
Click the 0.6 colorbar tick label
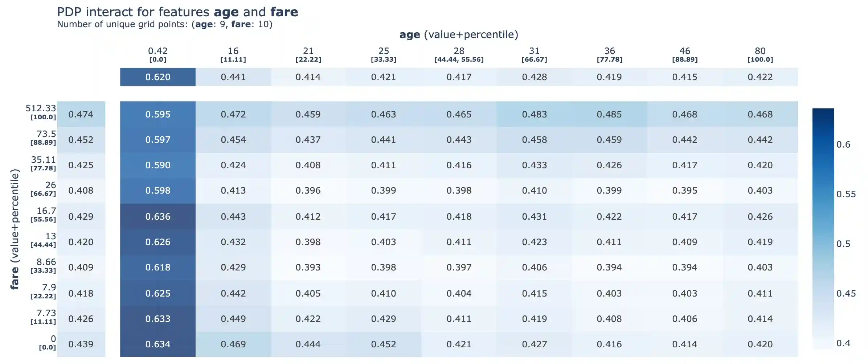pyautogui.click(x=843, y=145)
